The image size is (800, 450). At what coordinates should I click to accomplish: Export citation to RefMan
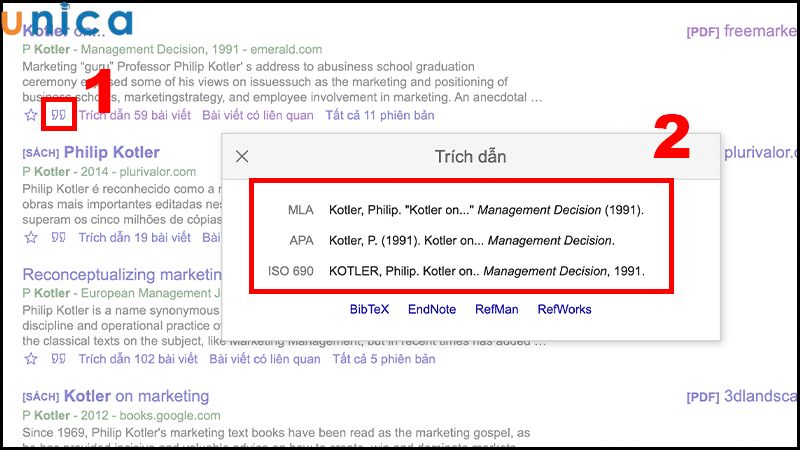click(496, 309)
